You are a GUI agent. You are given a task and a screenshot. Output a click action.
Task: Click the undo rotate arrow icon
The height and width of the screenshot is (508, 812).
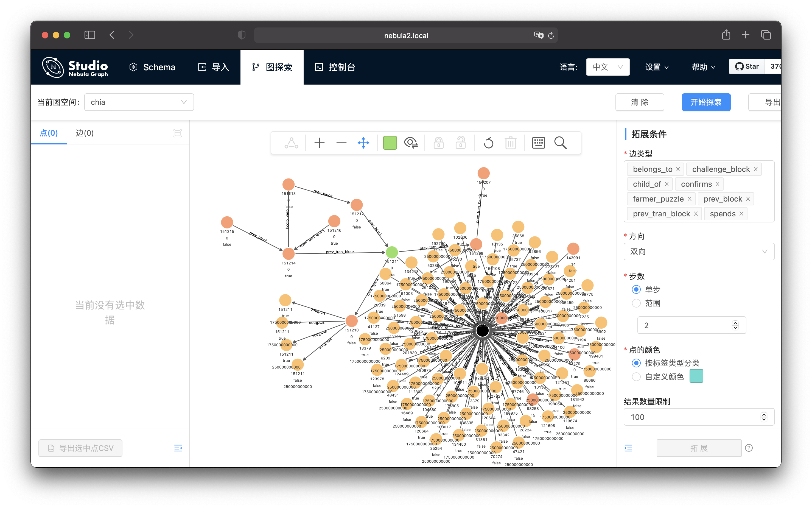click(489, 143)
